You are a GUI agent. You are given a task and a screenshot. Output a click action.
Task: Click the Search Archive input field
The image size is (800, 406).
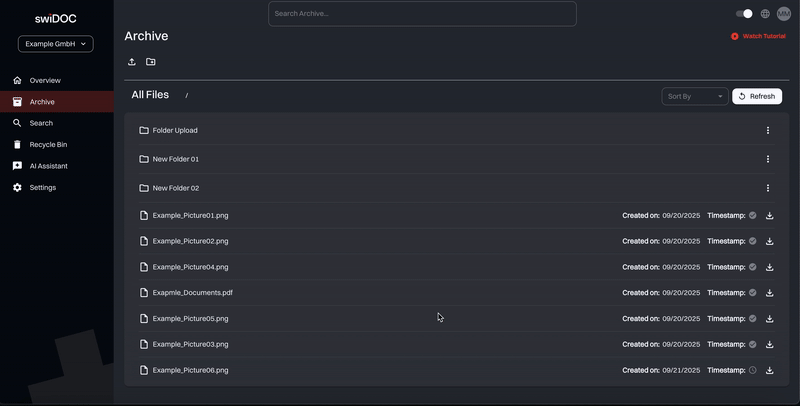(422, 14)
